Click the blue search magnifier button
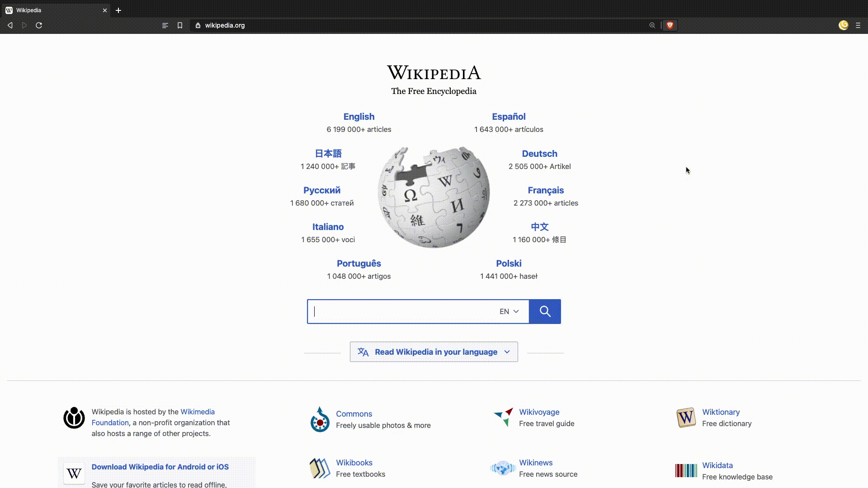The width and height of the screenshot is (868, 488). tap(545, 311)
